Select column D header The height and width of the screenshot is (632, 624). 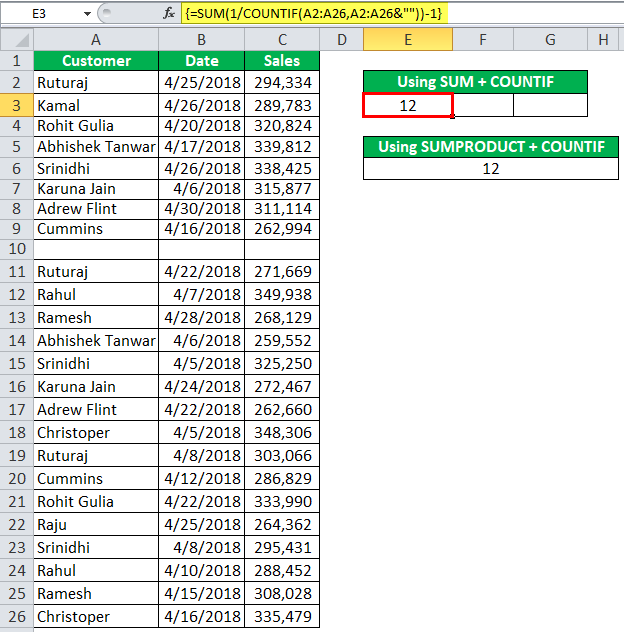click(341, 40)
